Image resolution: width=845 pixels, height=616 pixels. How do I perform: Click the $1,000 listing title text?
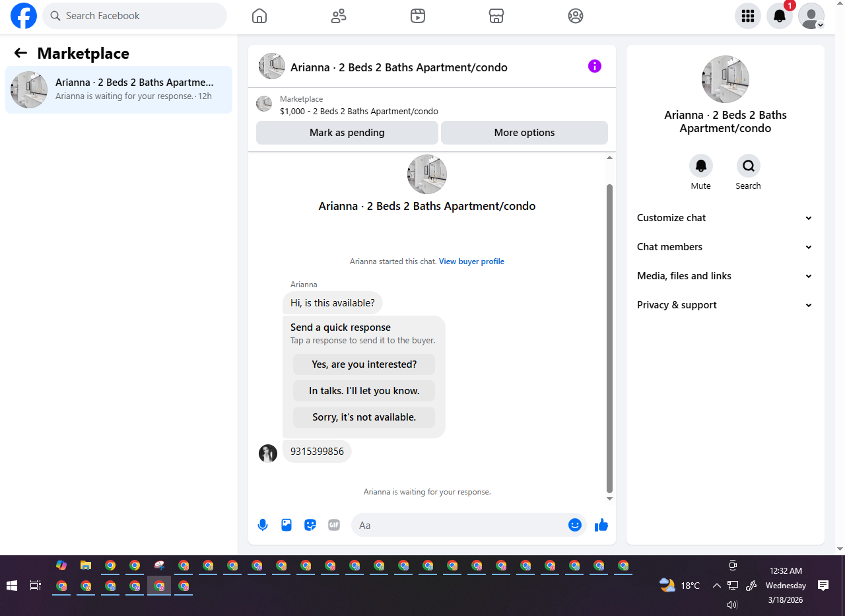point(359,112)
